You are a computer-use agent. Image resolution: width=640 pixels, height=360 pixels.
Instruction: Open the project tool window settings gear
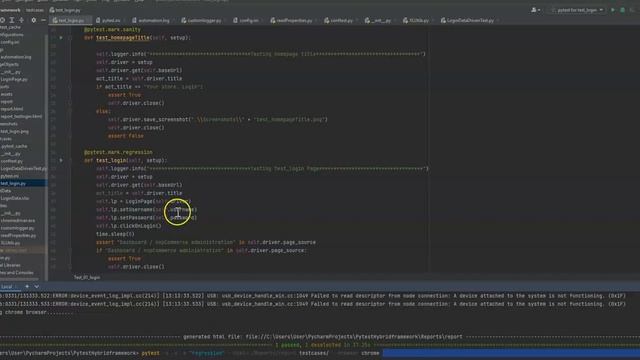33,20
